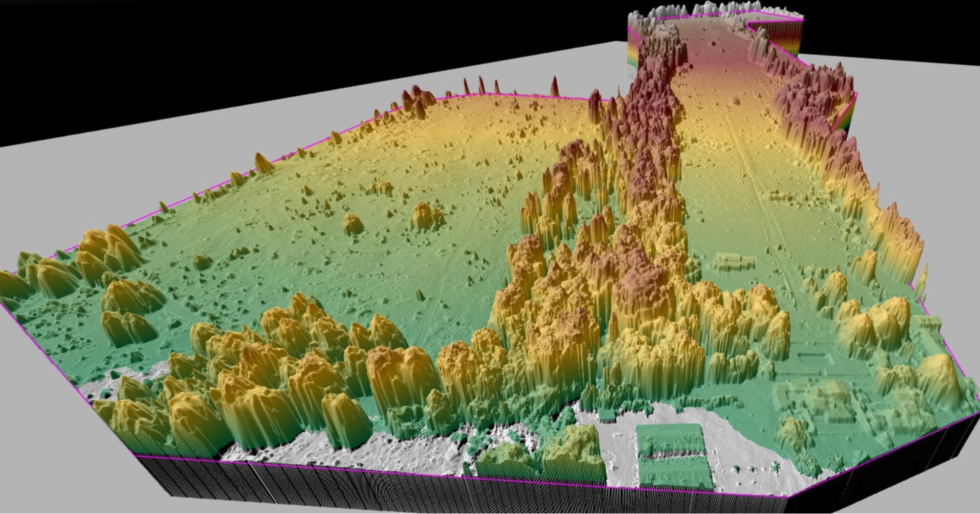Click the white unclassified patch at bottom left
This screenshot has height=514, width=980.
coord(119,385)
